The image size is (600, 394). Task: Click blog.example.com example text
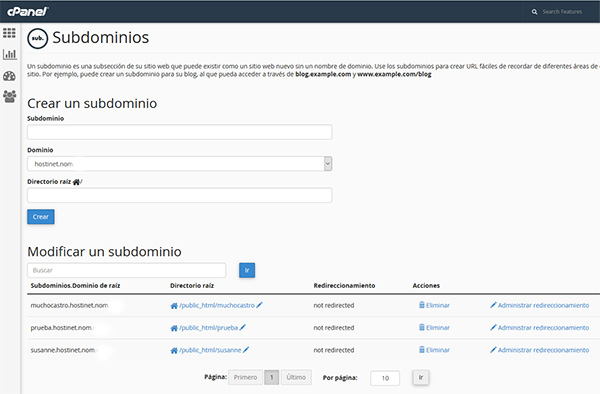(x=323, y=74)
